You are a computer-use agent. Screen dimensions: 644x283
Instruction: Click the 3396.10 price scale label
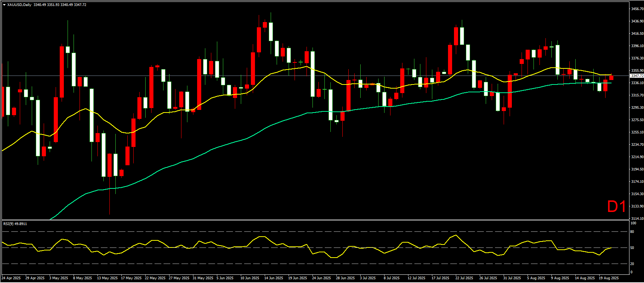tap(637, 46)
